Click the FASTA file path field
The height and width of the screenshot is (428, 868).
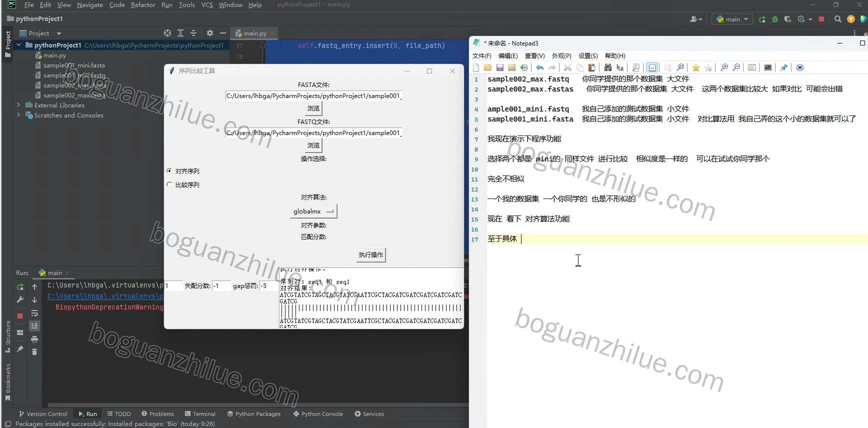coord(313,96)
